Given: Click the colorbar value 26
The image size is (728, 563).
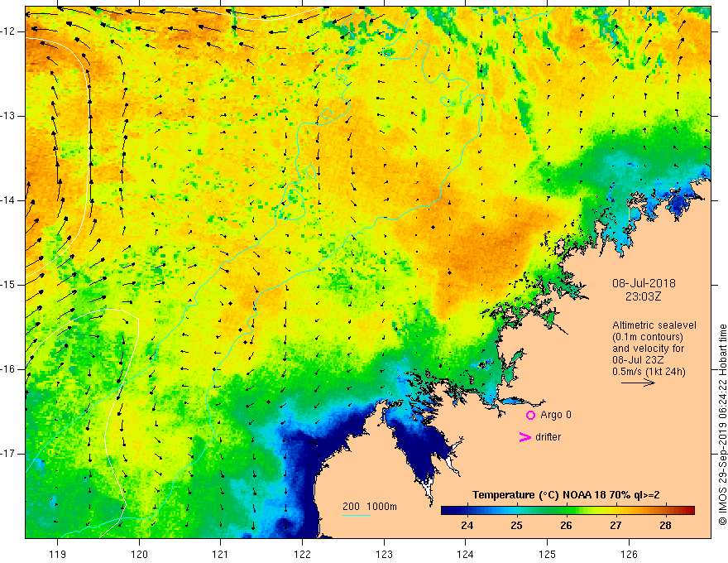Looking at the screenshot, I should (566, 526).
